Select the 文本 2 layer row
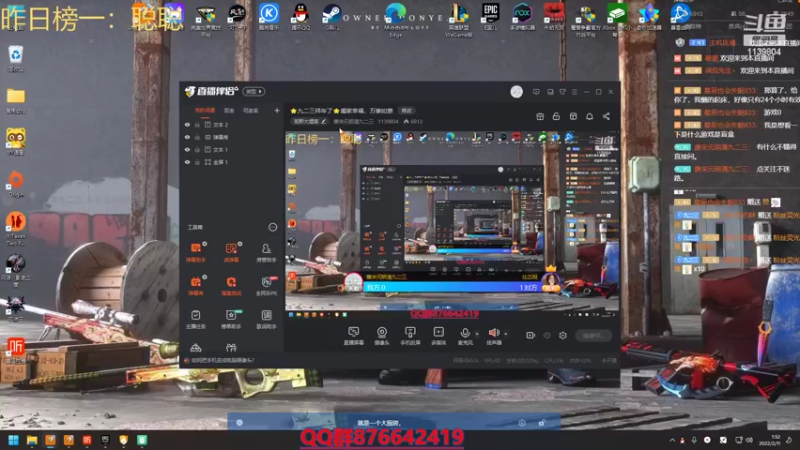Viewport: 800px width, 450px height. pyautogui.click(x=232, y=124)
